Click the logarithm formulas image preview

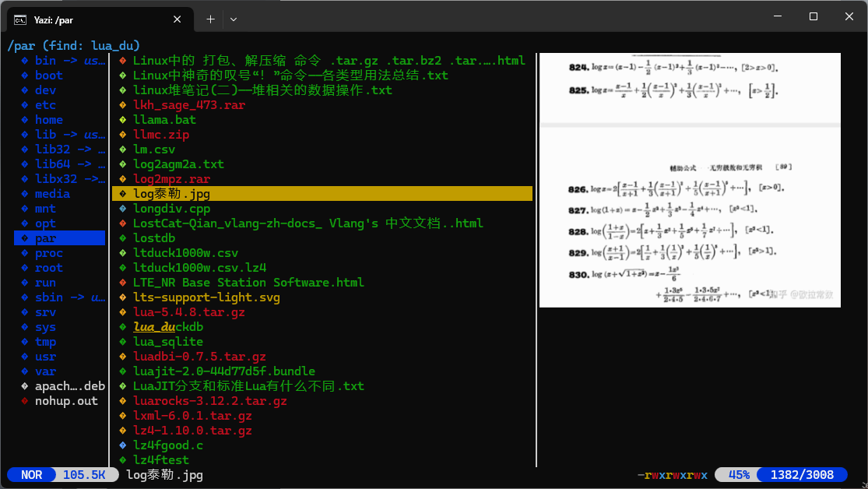(x=690, y=180)
